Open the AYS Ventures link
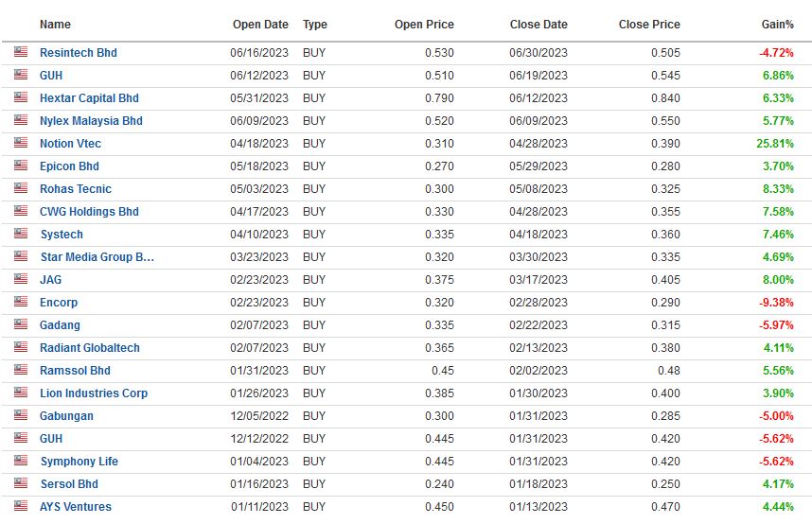The height and width of the screenshot is (524, 812). (x=76, y=507)
